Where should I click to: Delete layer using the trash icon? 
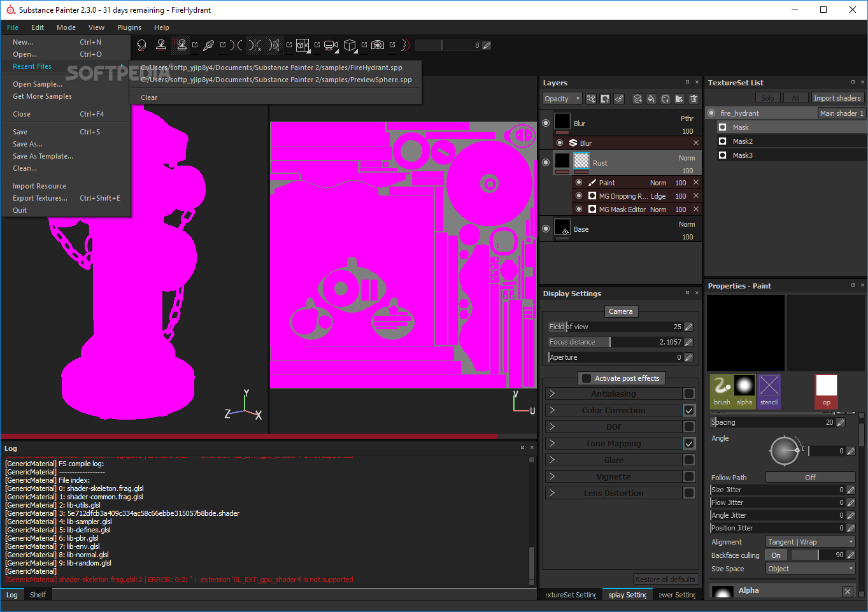point(694,99)
